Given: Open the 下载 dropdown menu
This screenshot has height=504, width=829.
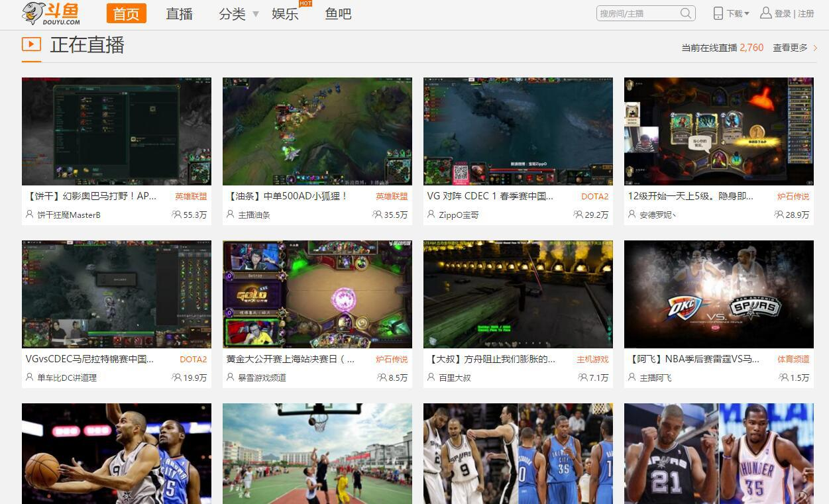Looking at the screenshot, I should pyautogui.click(x=738, y=13).
